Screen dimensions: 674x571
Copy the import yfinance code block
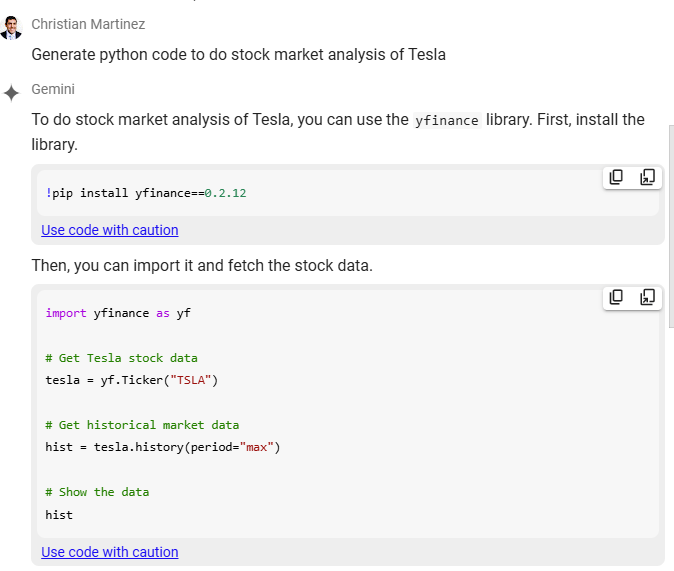tap(617, 297)
